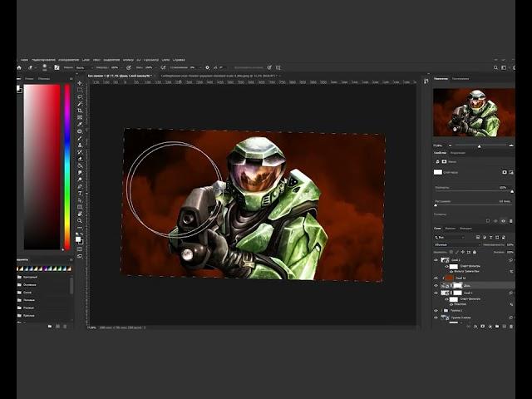Lock all layer attributes
Screen dimensions: 532x399
coord(475,252)
